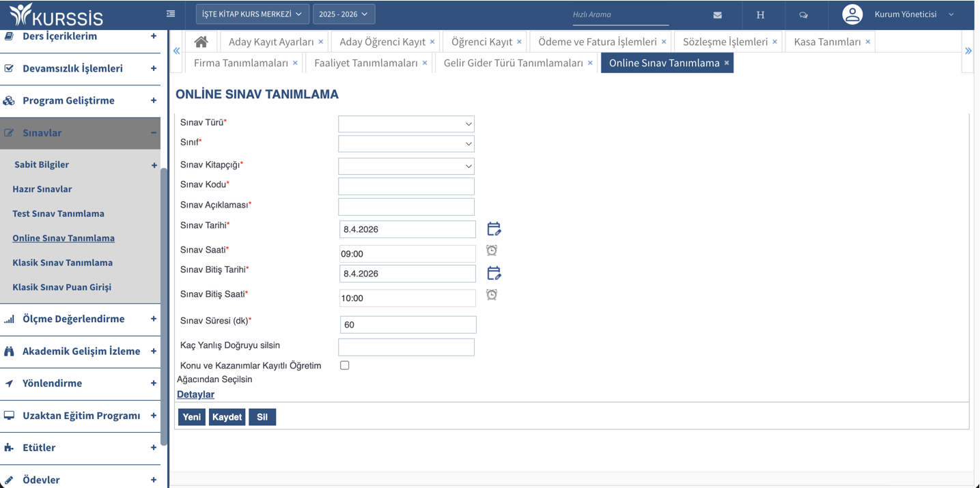Open the Sınıf dropdown

(x=406, y=143)
